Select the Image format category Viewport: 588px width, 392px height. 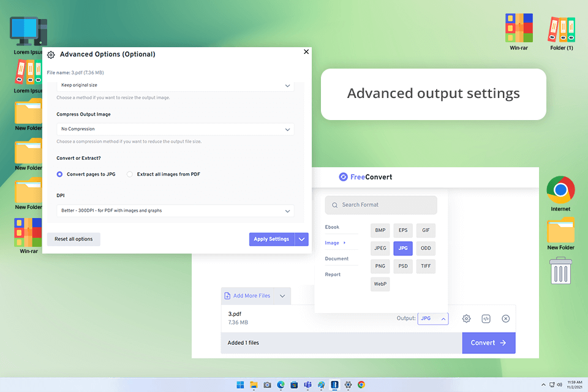[x=332, y=243]
